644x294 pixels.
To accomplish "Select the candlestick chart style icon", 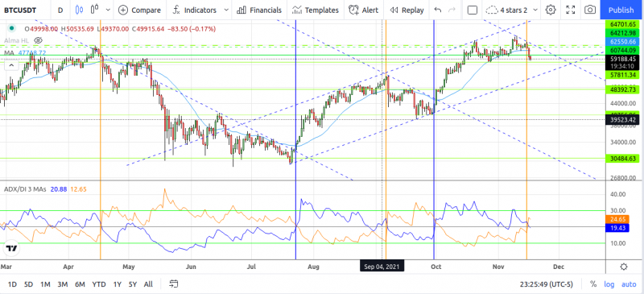I will tap(80, 10).
